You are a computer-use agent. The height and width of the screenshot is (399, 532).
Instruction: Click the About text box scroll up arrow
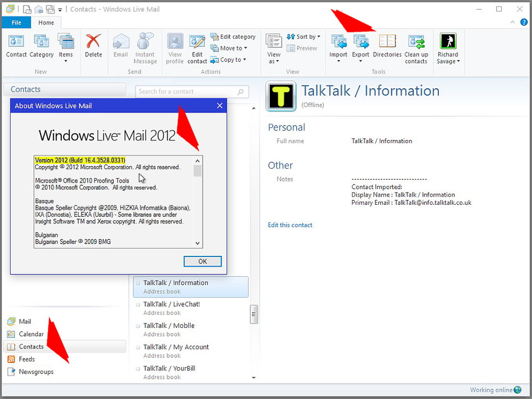[x=198, y=161]
